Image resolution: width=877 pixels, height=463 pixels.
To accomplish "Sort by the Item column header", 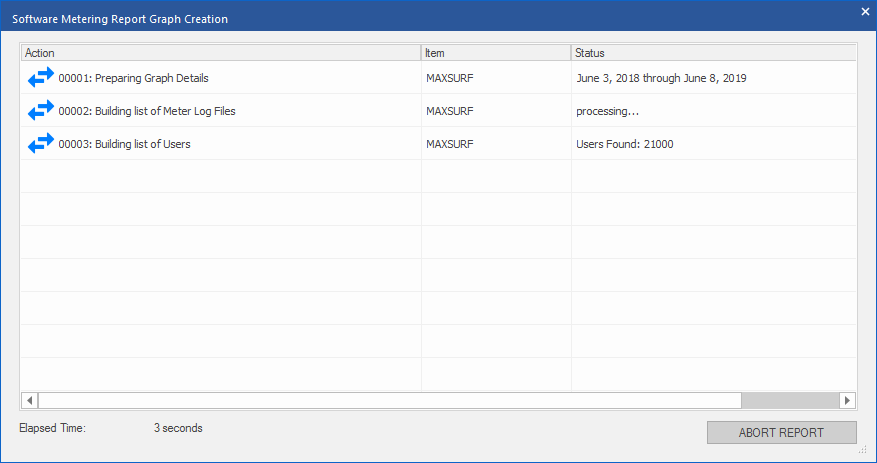I will point(496,53).
